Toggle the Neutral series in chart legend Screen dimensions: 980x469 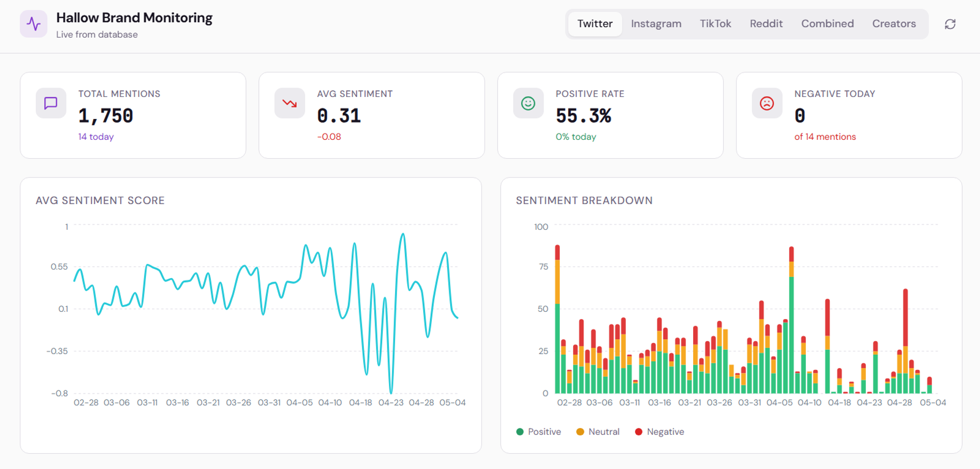pos(598,432)
